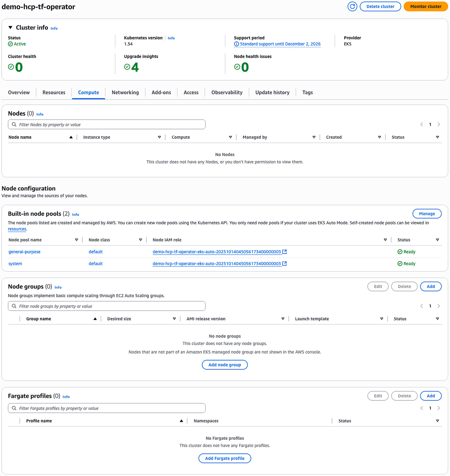The width and height of the screenshot is (450, 476).
Task: Sort node pools Status column
Action: tap(437, 240)
